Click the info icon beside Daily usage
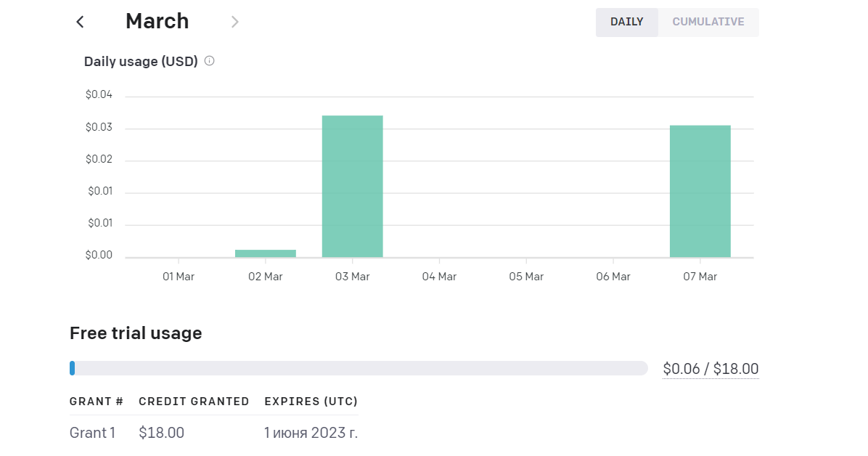Screen dimensions: 868x456 210,61
